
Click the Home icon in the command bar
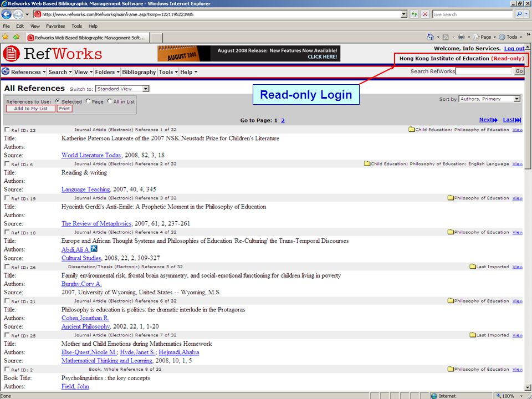431,37
